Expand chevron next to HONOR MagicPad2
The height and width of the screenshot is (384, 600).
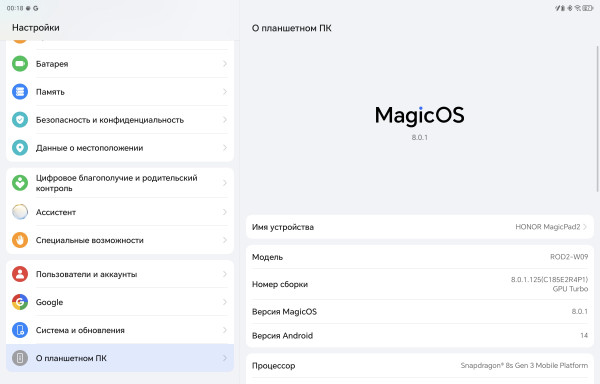585,227
